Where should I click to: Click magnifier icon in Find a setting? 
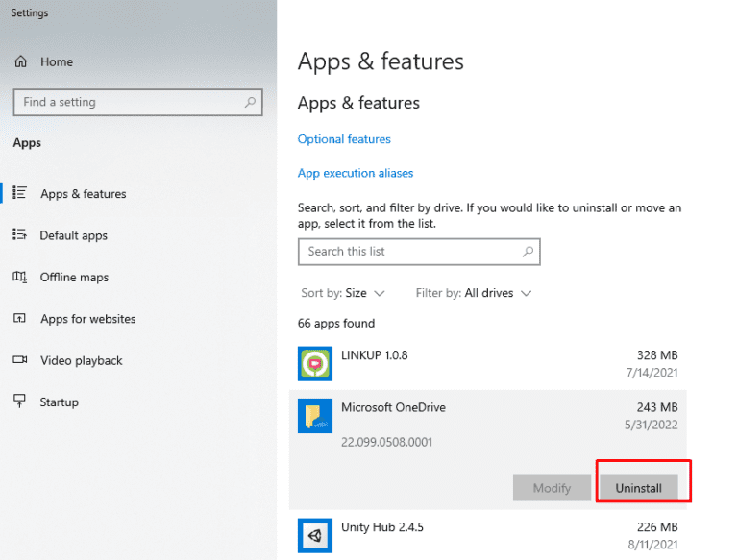(250, 102)
